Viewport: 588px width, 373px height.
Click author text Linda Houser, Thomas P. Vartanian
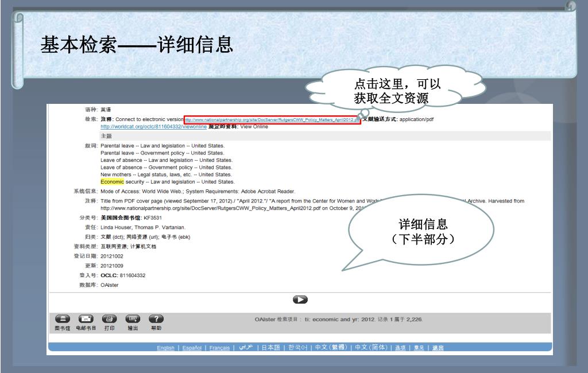(143, 228)
